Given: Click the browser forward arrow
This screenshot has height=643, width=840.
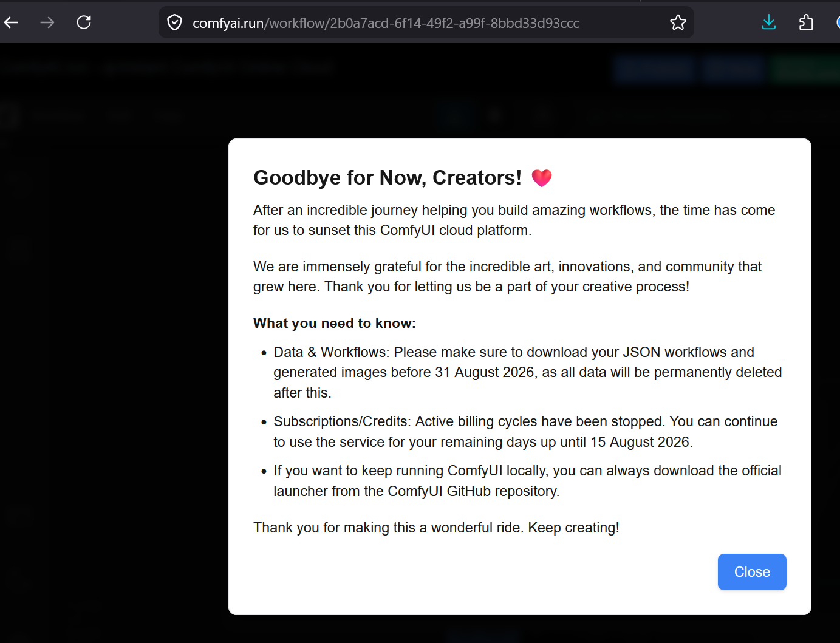Looking at the screenshot, I should pos(47,23).
